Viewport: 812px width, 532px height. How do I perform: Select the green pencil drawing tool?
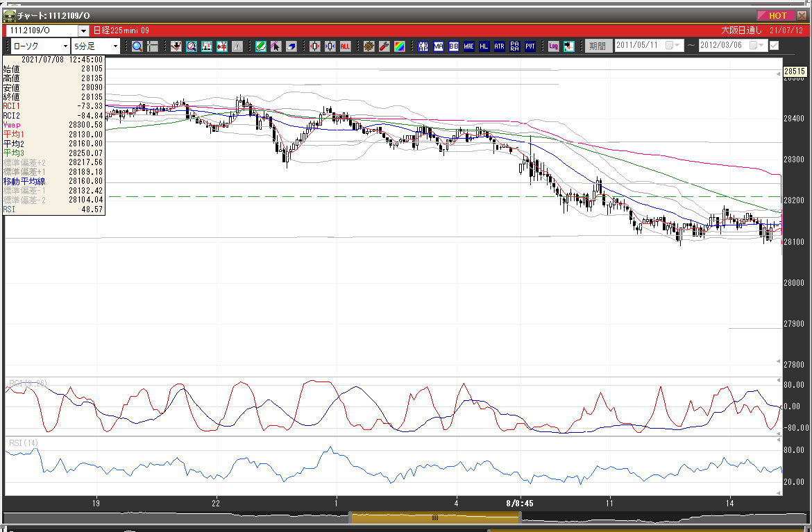coord(261,46)
